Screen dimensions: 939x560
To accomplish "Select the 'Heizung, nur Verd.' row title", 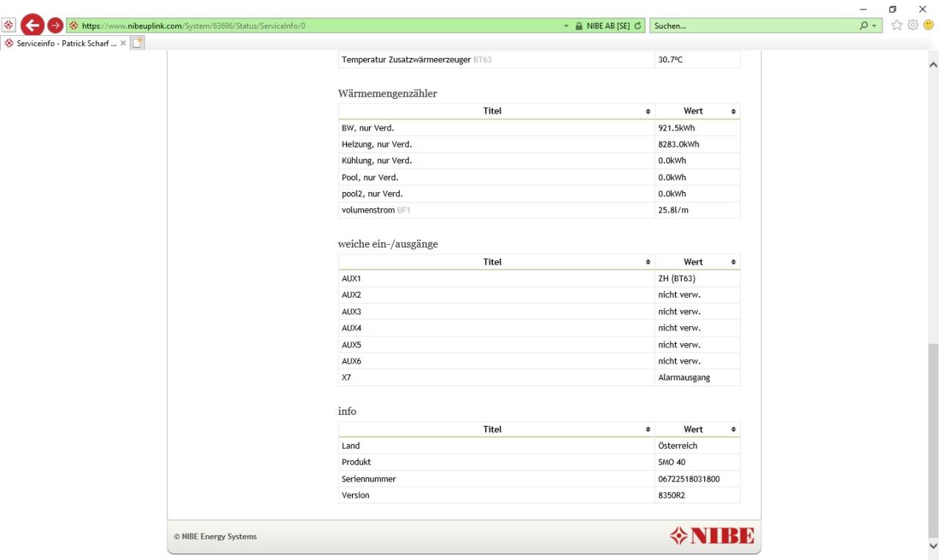I will pyautogui.click(x=376, y=144).
